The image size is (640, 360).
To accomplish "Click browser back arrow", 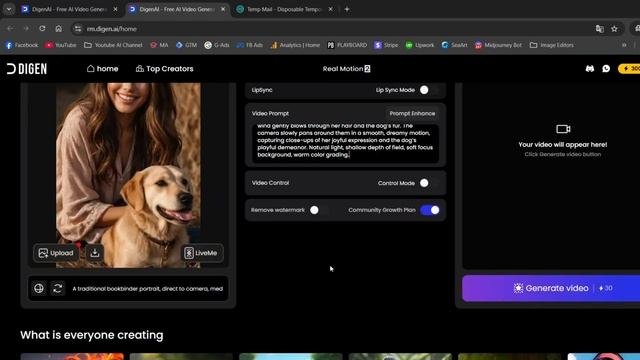I will pos(10,29).
